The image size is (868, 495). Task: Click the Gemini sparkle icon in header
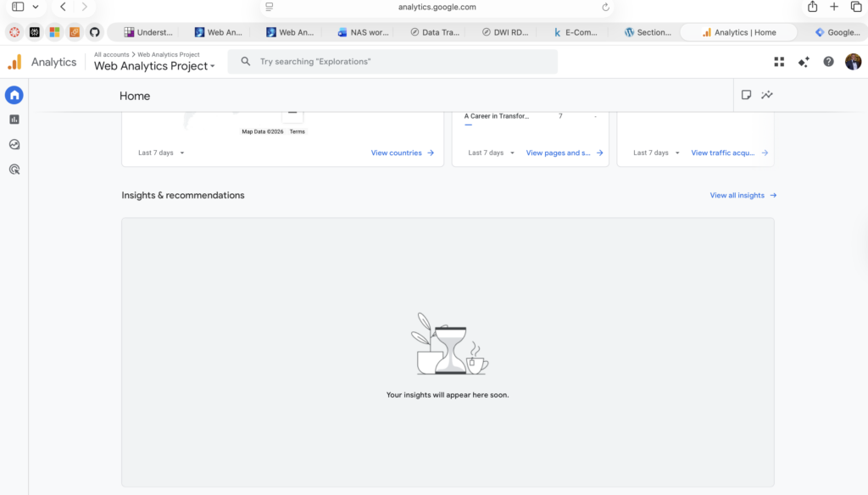804,62
